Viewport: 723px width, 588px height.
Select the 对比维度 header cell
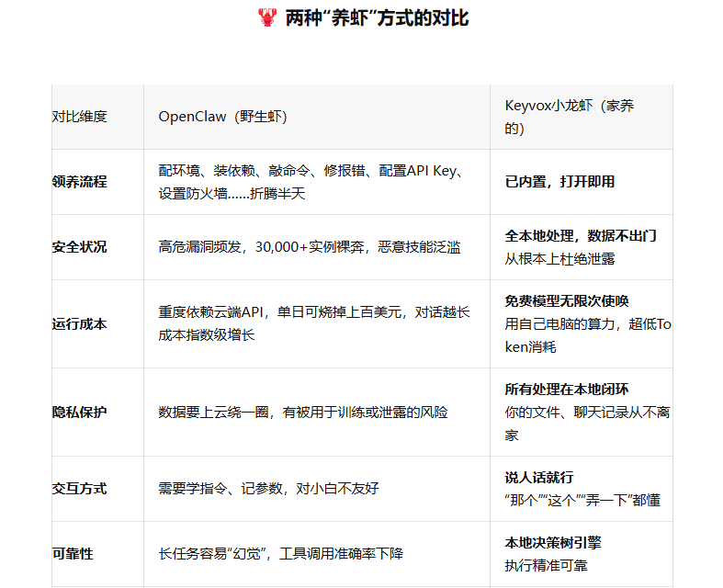click(80, 117)
